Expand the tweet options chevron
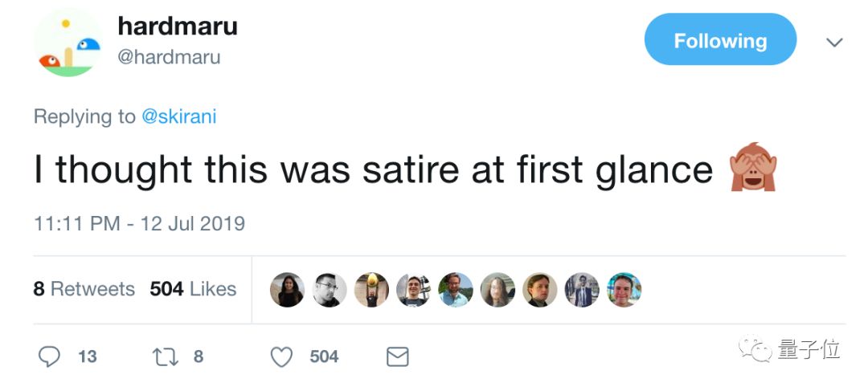The width and height of the screenshot is (868, 387). (x=834, y=42)
